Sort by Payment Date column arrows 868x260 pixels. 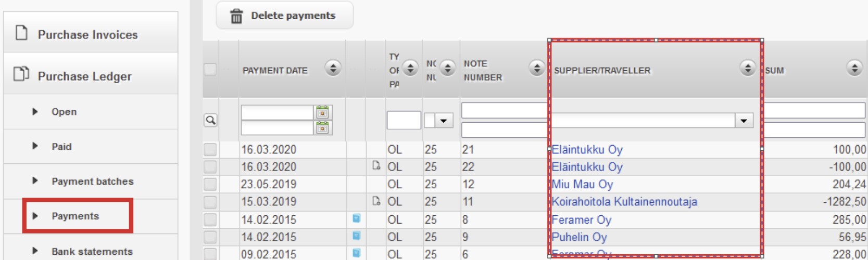click(333, 68)
